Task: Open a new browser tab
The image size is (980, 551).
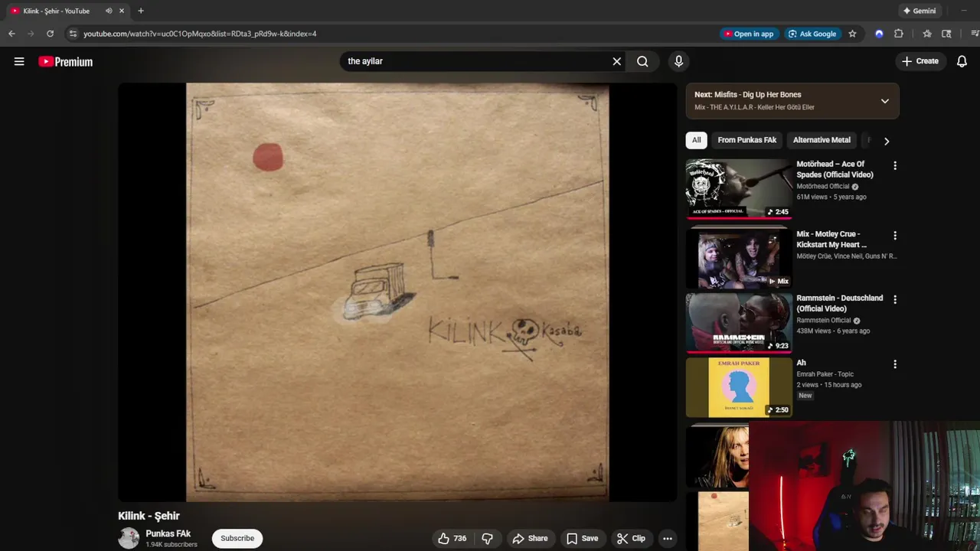Action: coord(141,11)
